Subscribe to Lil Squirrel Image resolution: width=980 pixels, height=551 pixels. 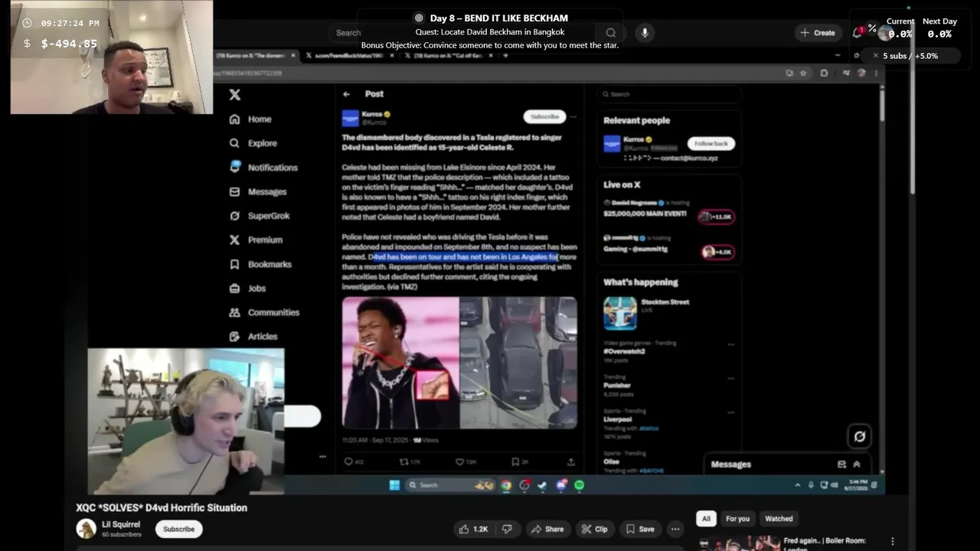[x=178, y=529]
